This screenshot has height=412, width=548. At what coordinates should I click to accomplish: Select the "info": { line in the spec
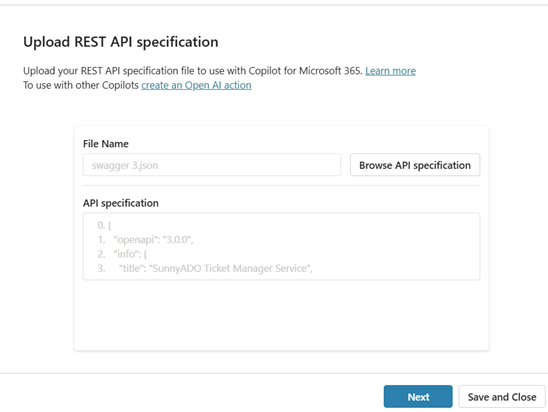(130, 254)
